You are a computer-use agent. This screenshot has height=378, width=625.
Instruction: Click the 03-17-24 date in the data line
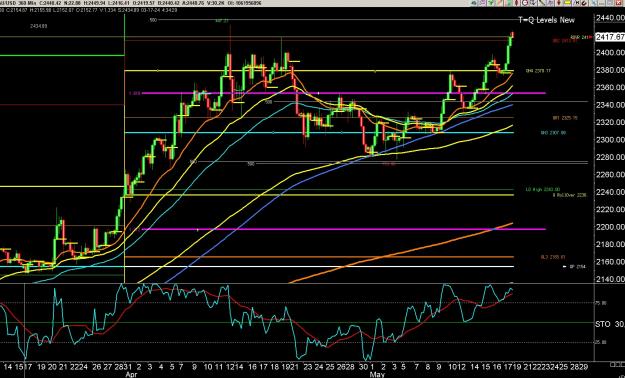click(151, 10)
